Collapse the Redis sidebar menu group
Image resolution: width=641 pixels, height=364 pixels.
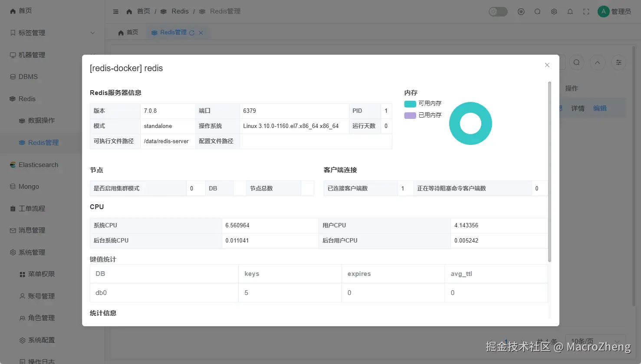[x=52, y=99]
